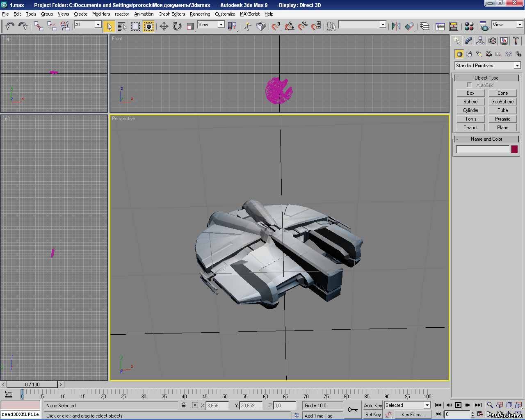Choose the Select and Rotate tool
The width and height of the screenshot is (525, 420).
[x=177, y=26]
